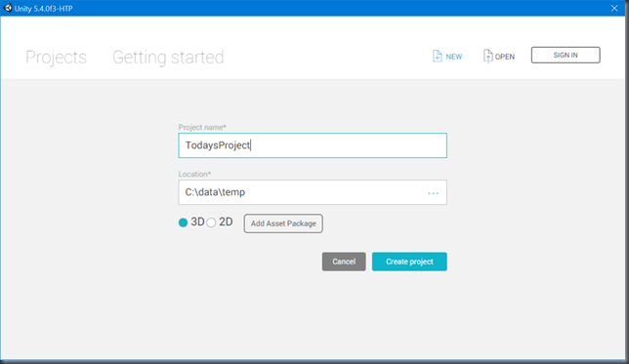Click the Unity logo in title bar
The height and width of the screenshot is (364, 629).
[x=7, y=8]
